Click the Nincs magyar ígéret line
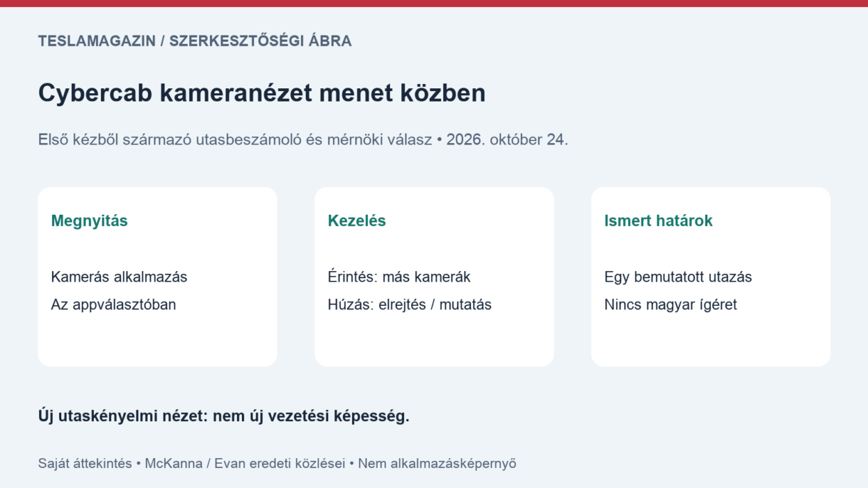 (670, 304)
